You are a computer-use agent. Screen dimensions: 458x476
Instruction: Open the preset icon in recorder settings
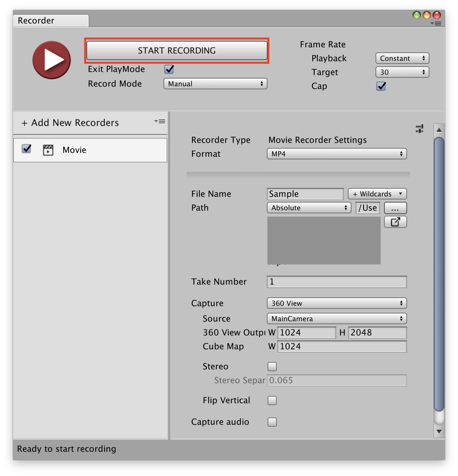(x=419, y=129)
